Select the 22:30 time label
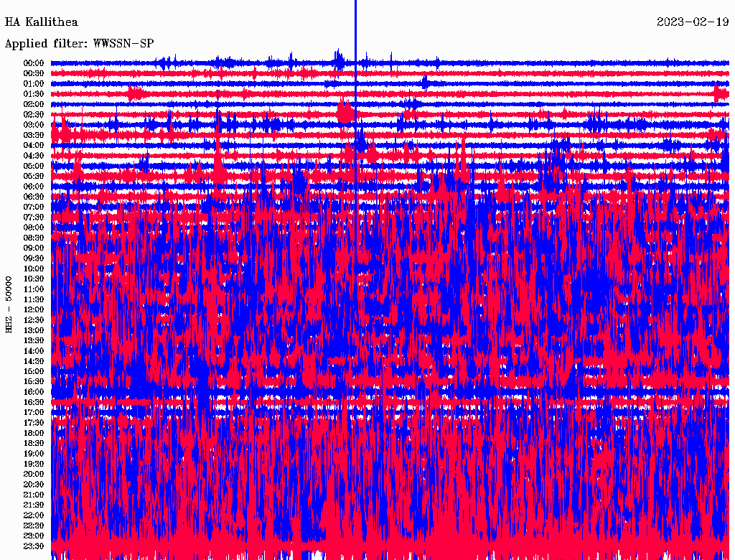 coord(34,526)
